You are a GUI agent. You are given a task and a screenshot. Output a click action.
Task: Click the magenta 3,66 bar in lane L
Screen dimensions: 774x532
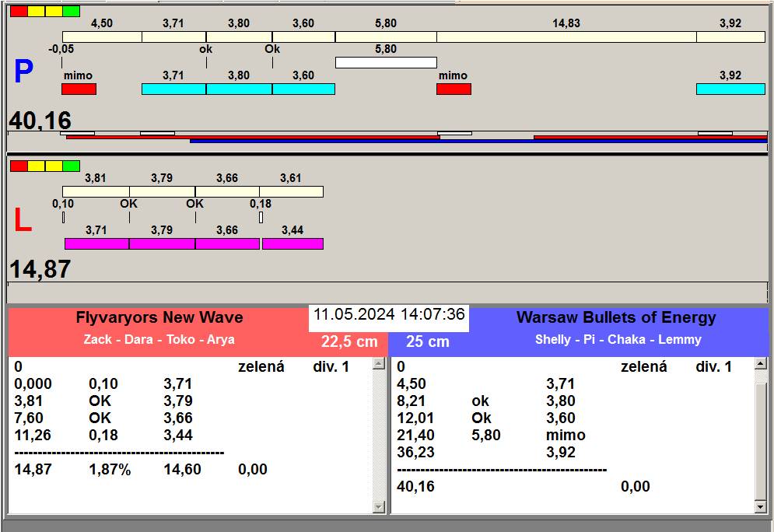point(227,243)
